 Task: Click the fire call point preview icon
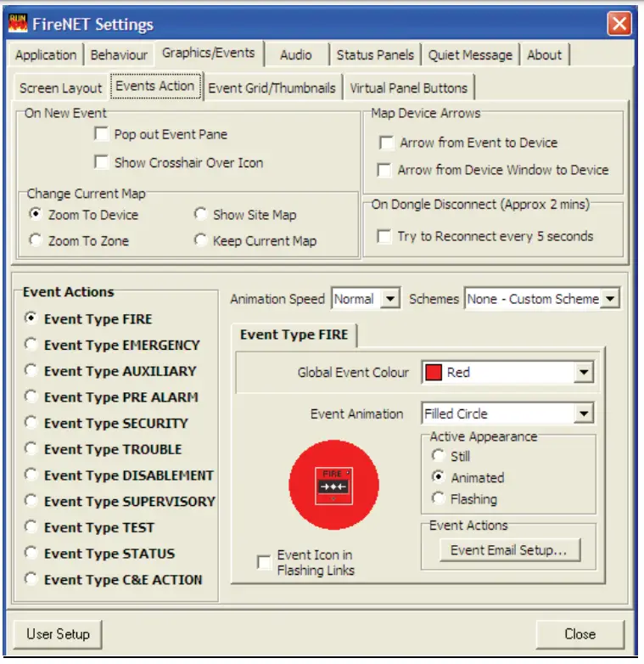333,486
